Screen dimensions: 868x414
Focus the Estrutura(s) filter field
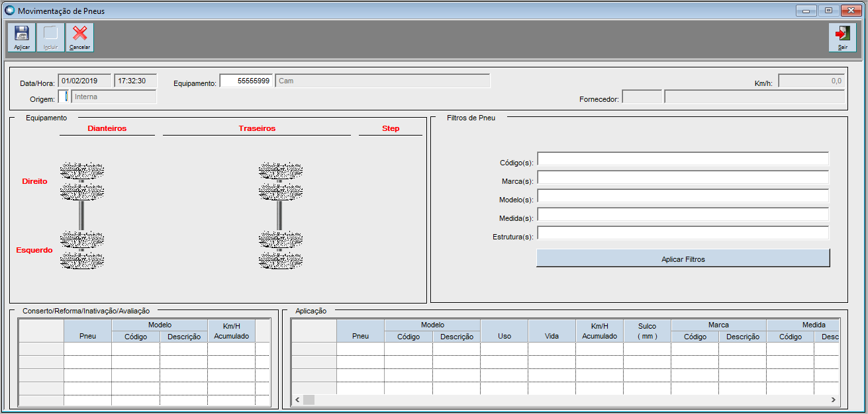683,233
